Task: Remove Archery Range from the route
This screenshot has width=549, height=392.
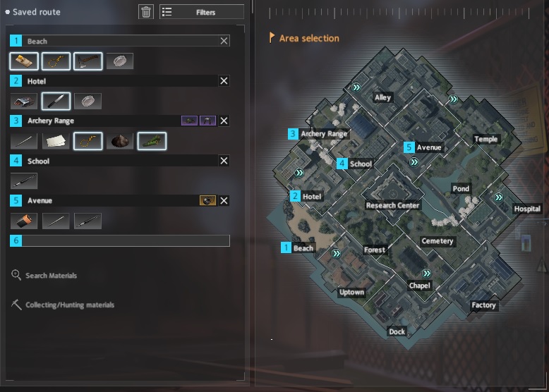Action: 224,121
